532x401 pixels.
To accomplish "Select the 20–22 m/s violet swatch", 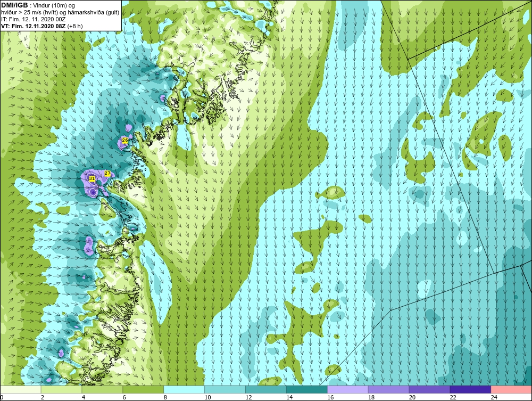I will click(429, 389).
